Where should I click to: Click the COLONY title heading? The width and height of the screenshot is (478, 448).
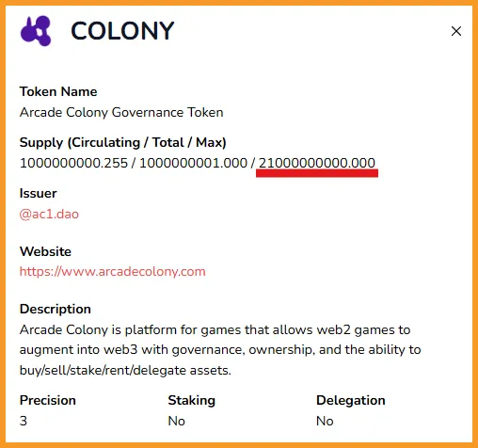coord(122,31)
